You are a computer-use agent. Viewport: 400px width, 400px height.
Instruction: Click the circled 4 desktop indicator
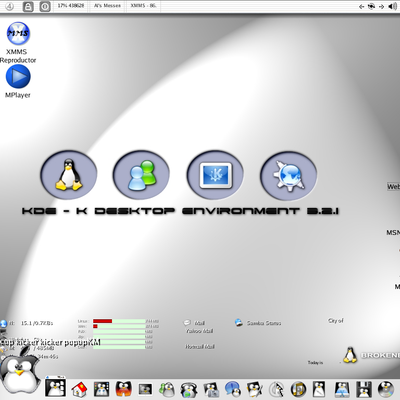pos(9,6)
